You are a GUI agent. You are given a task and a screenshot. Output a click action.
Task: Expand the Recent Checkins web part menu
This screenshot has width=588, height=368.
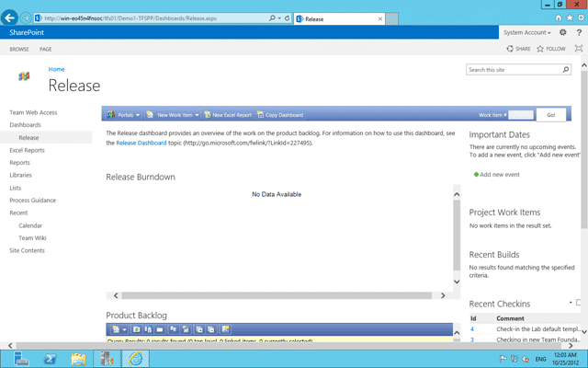(x=571, y=303)
